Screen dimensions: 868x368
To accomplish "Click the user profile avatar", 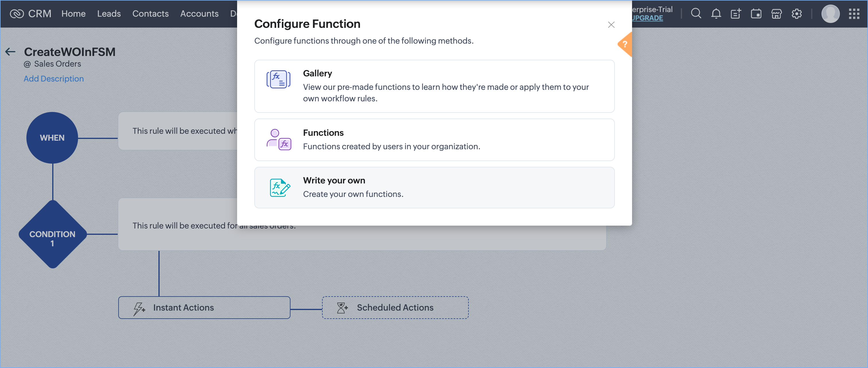I will [830, 14].
